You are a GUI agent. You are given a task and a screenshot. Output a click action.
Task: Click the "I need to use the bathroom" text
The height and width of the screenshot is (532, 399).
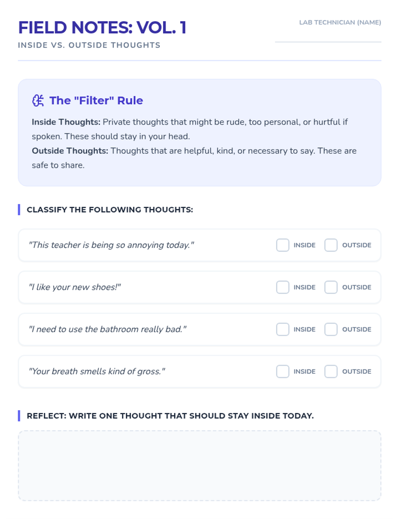[107, 329]
